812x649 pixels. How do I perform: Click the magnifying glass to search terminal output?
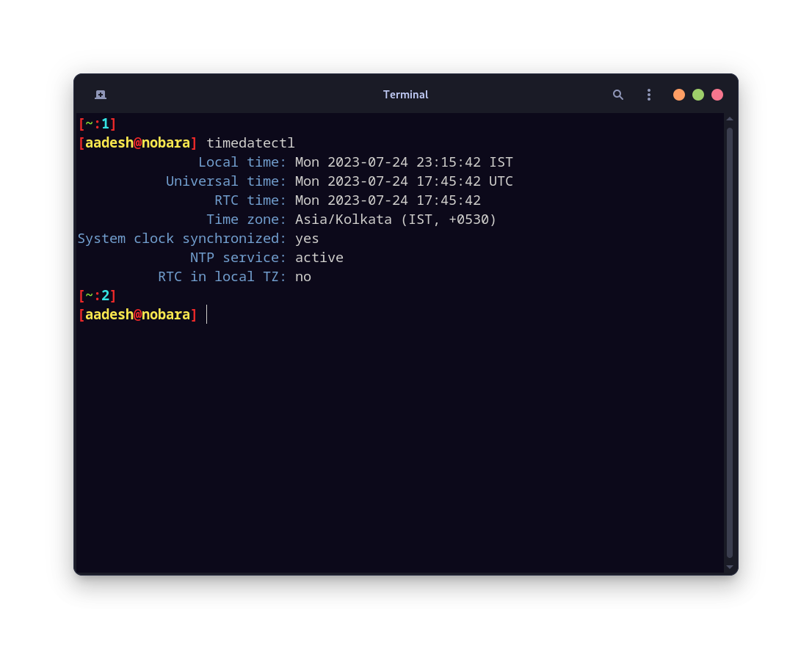(x=618, y=94)
